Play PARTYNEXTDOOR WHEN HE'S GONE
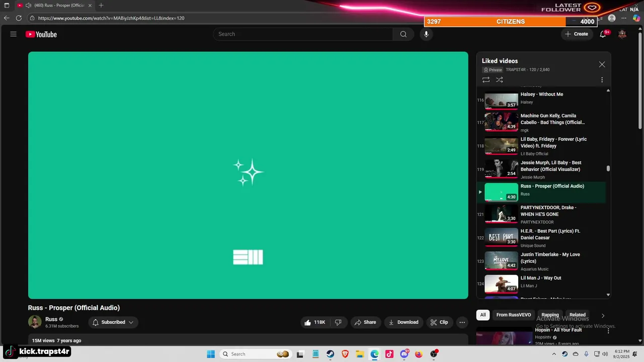The height and width of the screenshot is (362, 644). (541, 215)
